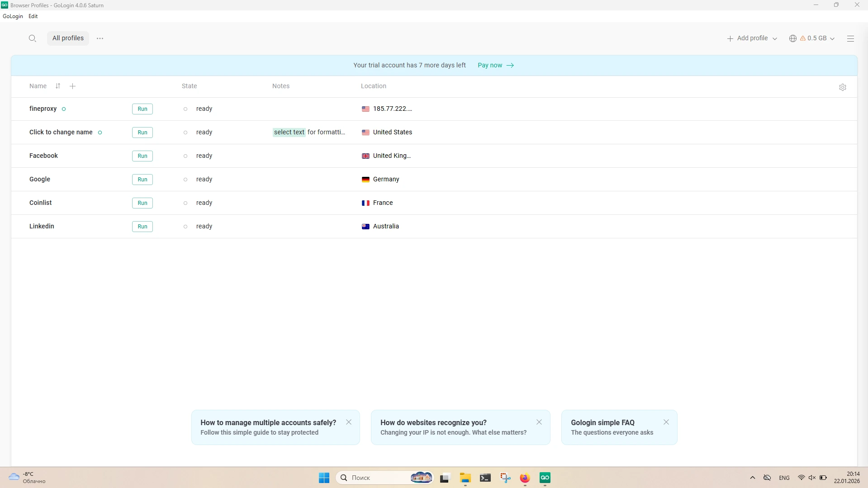
Task: Open the Edit menu
Action: [33, 16]
